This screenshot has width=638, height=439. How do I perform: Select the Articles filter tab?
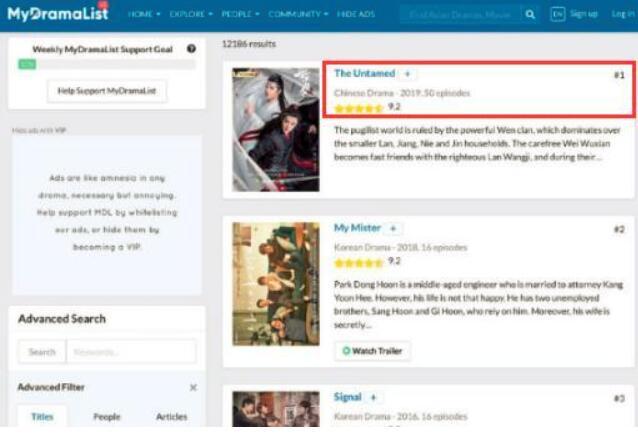171,417
